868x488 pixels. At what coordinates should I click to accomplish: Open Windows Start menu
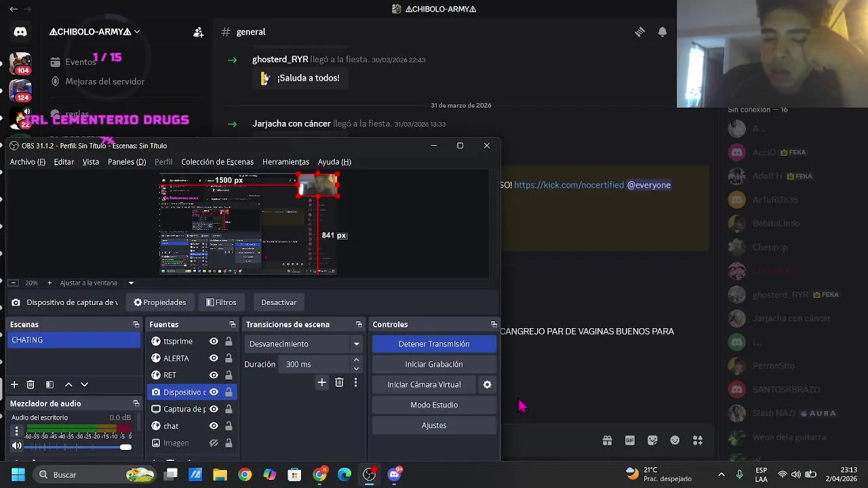pos(18,474)
